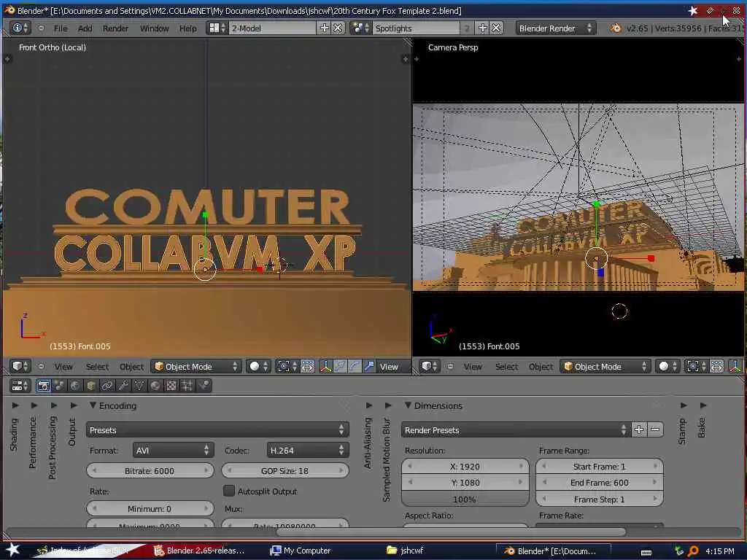Viewport: 747px width, 560px height.
Task: Toggle manipulate center points in camera viewport
Action: coord(717,366)
